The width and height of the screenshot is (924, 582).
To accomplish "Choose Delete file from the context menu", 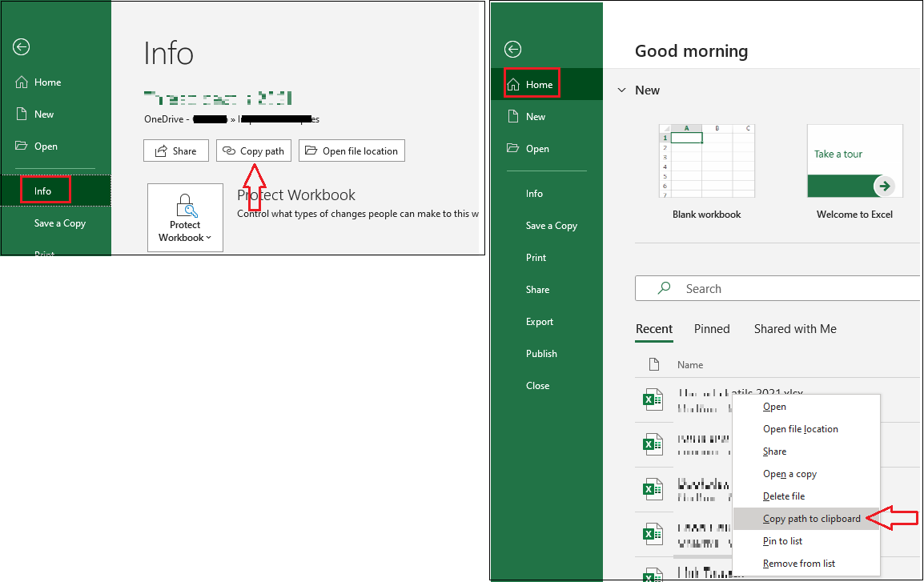I will [x=806, y=496].
